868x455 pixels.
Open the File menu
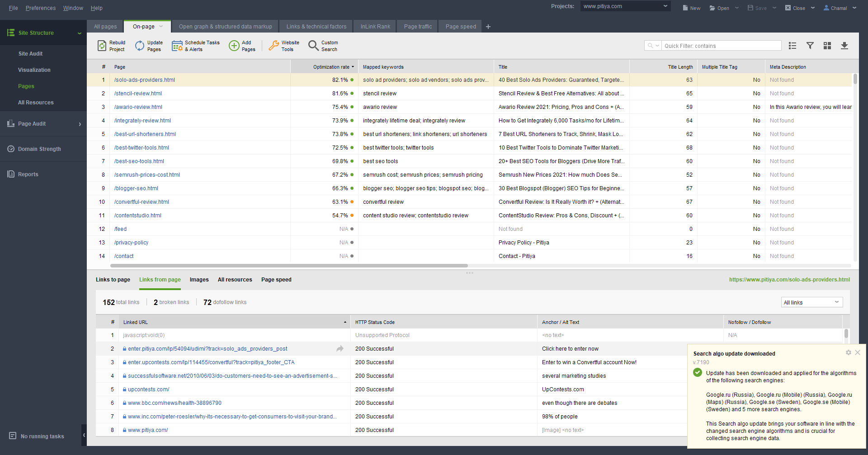14,8
